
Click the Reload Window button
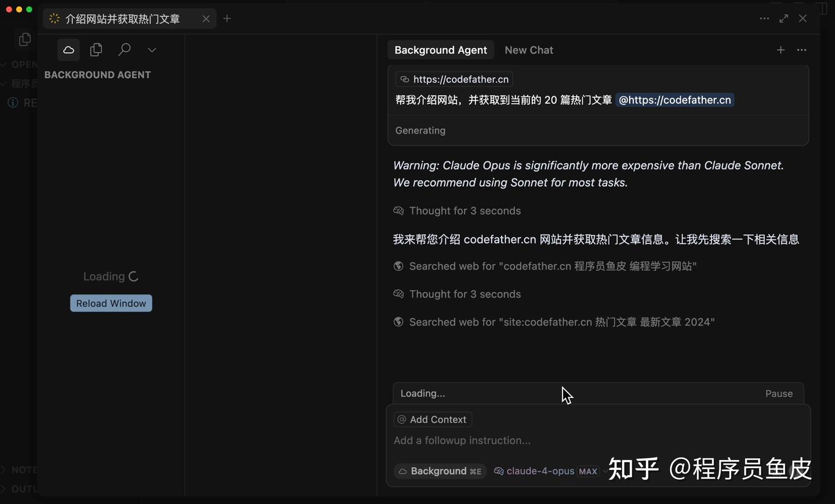click(x=111, y=303)
